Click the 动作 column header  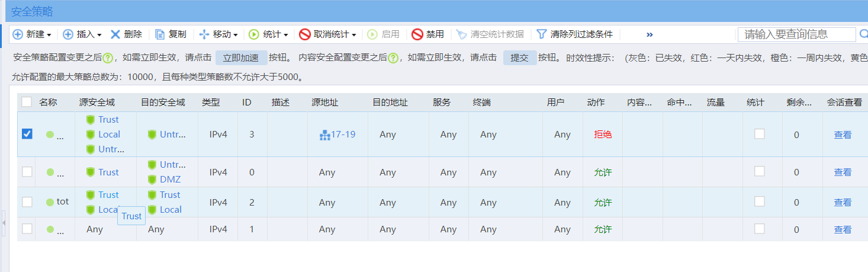click(x=596, y=103)
